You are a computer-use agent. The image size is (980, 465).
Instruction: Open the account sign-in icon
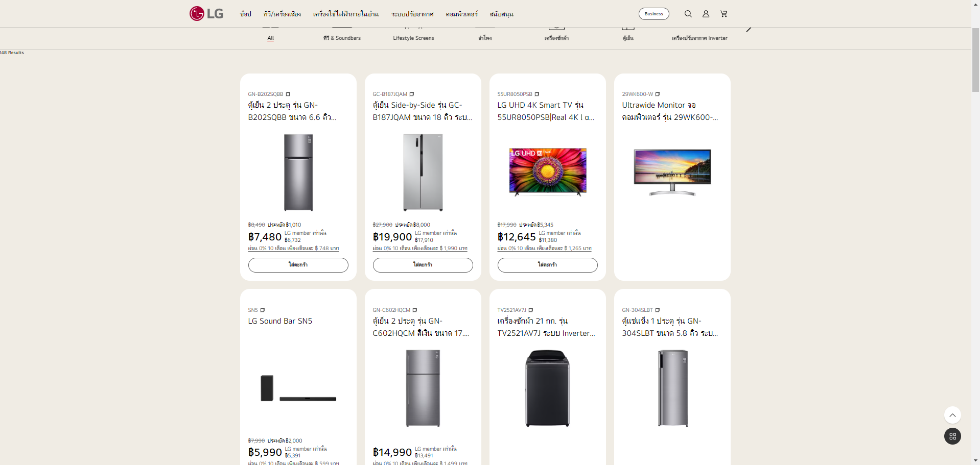click(706, 14)
